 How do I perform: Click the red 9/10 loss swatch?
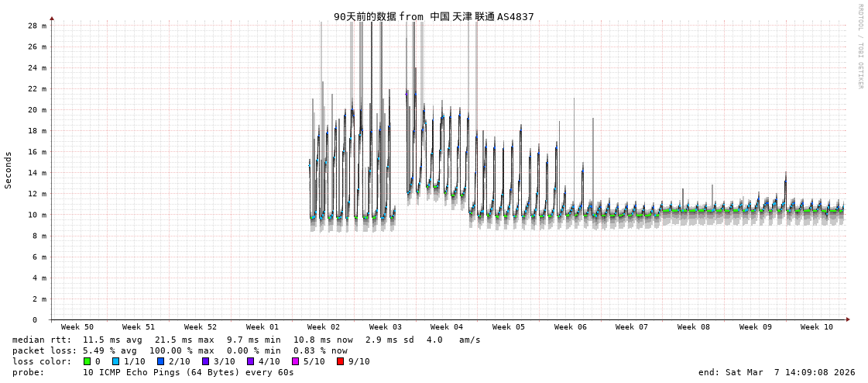pyautogui.click(x=340, y=361)
